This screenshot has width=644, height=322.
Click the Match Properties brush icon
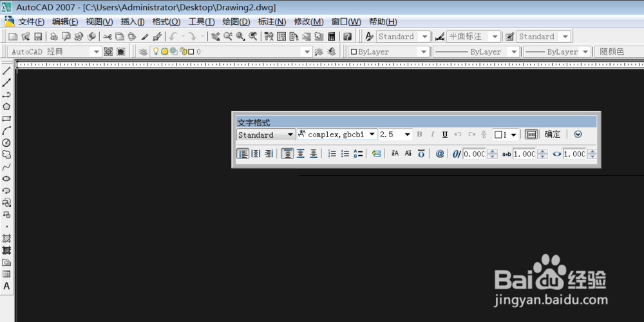pyautogui.click(x=144, y=37)
